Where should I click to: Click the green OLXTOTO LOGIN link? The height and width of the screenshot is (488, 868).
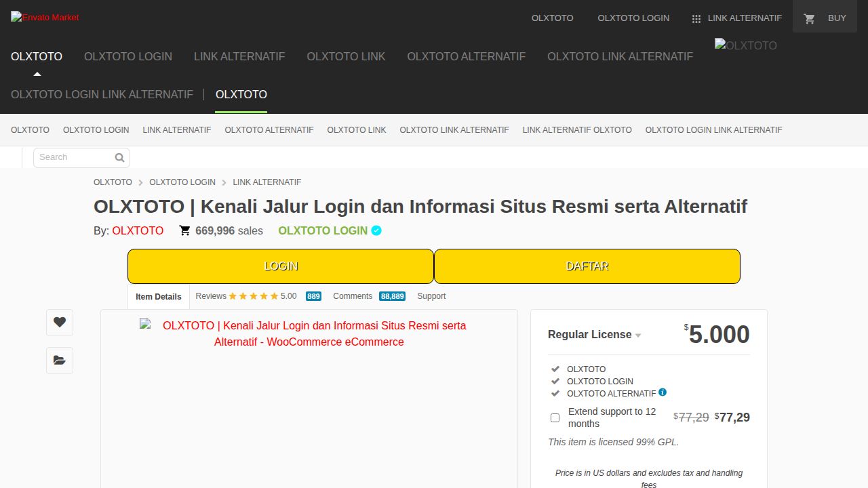[x=323, y=230]
